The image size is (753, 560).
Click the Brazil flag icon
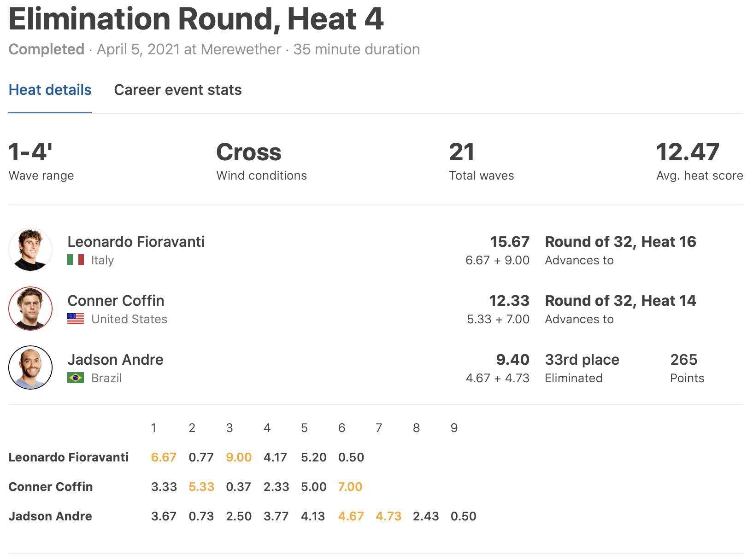pos(76,378)
